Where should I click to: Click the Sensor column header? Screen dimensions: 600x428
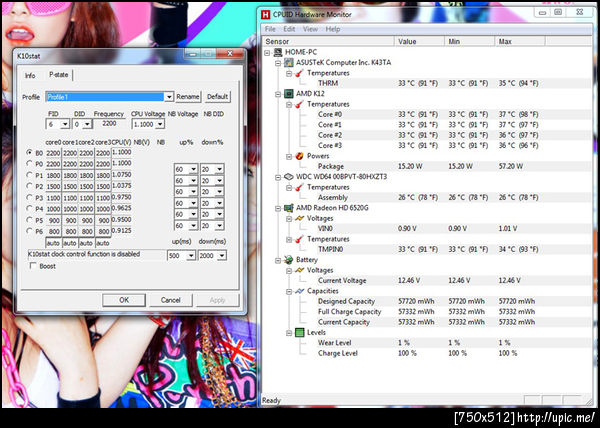tap(329, 41)
